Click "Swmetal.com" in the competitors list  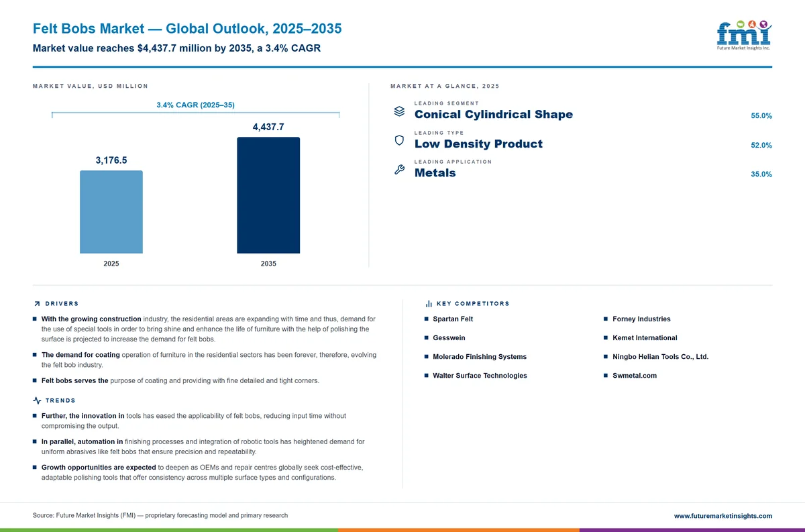pyautogui.click(x=635, y=376)
